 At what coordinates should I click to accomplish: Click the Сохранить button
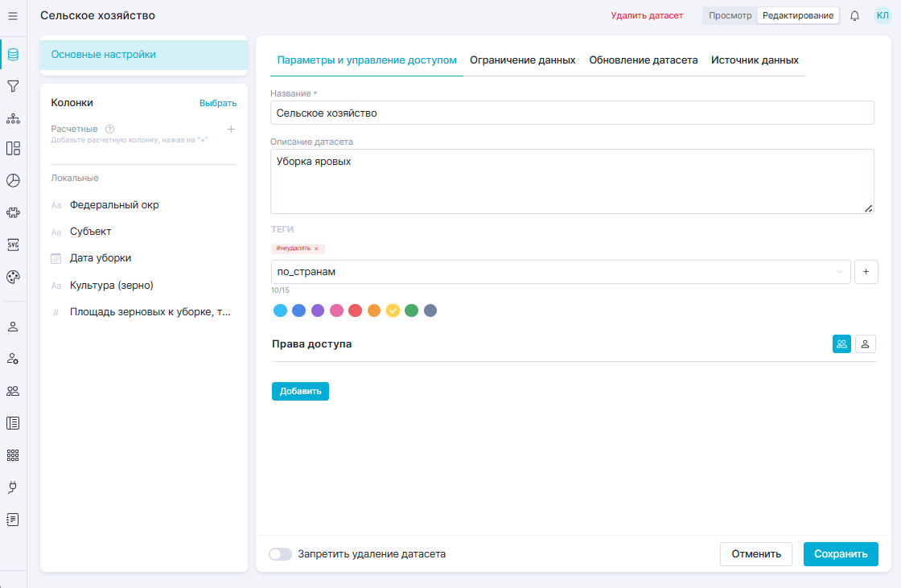click(841, 554)
